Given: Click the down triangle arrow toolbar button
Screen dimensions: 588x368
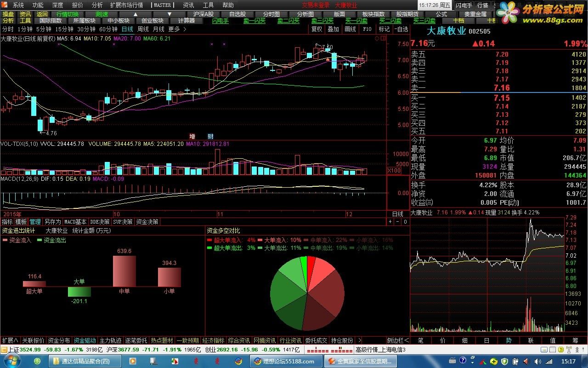Looking at the screenshot, I should coord(170,14).
